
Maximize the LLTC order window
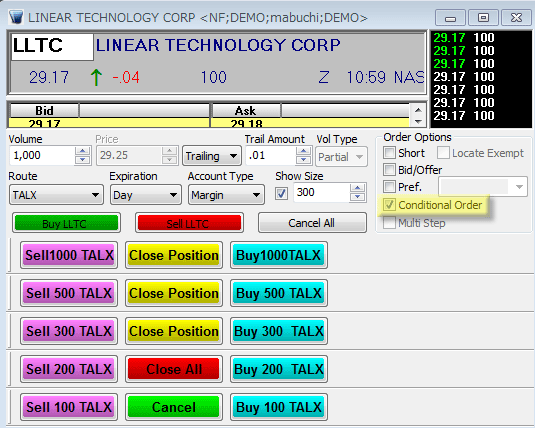click(x=483, y=18)
